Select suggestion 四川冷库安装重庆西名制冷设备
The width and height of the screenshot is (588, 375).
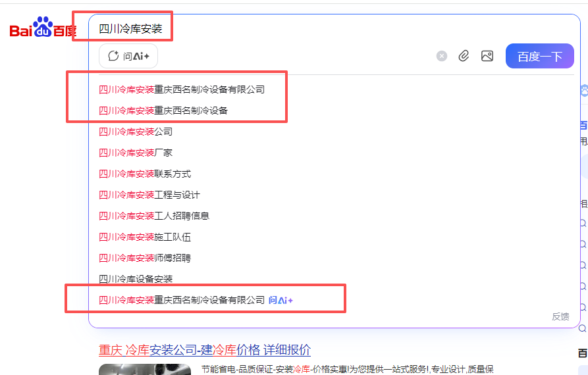163,111
